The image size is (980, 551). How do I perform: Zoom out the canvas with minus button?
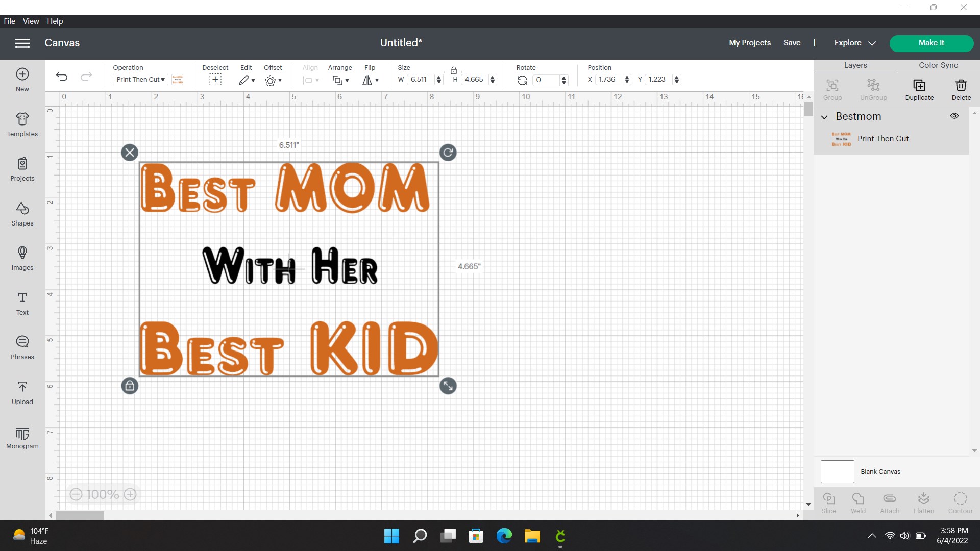(x=76, y=494)
